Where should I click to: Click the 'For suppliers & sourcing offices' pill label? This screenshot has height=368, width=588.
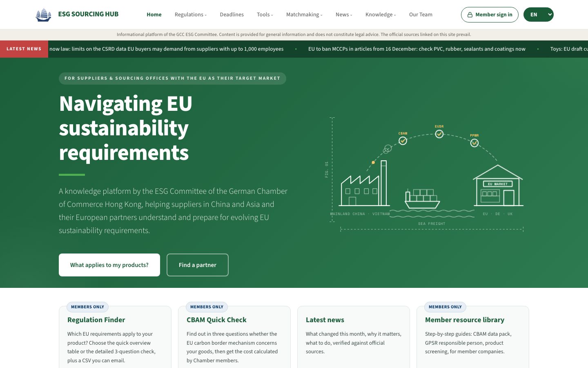pyautogui.click(x=172, y=79)
